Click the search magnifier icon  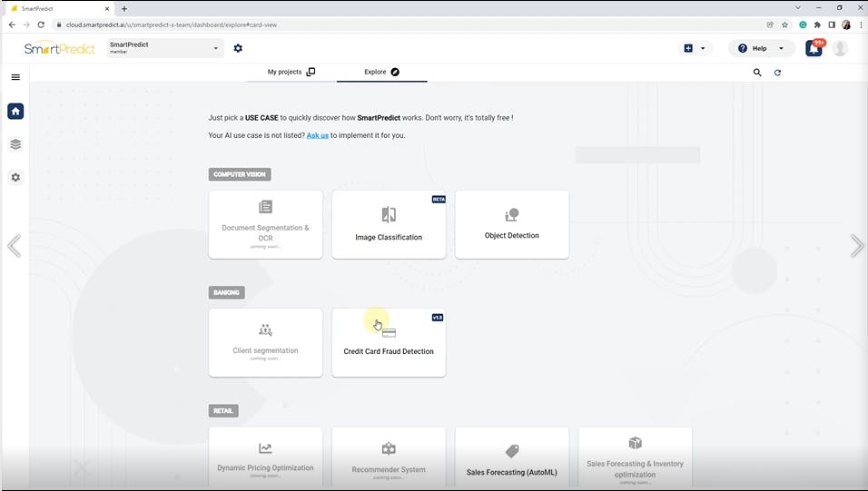757,73
